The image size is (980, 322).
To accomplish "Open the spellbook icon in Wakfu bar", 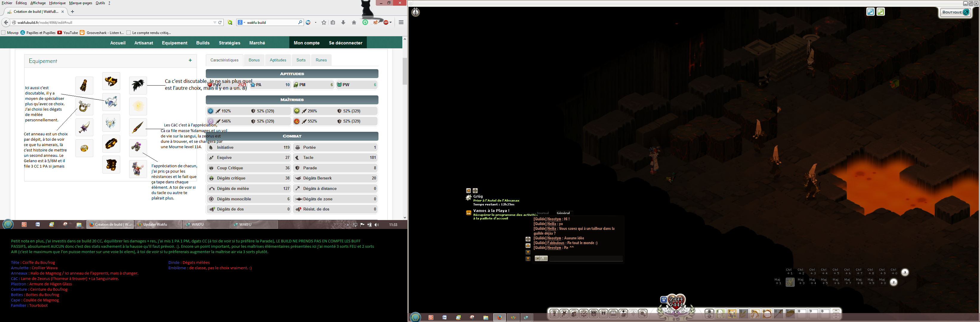I will click(613, 314).
